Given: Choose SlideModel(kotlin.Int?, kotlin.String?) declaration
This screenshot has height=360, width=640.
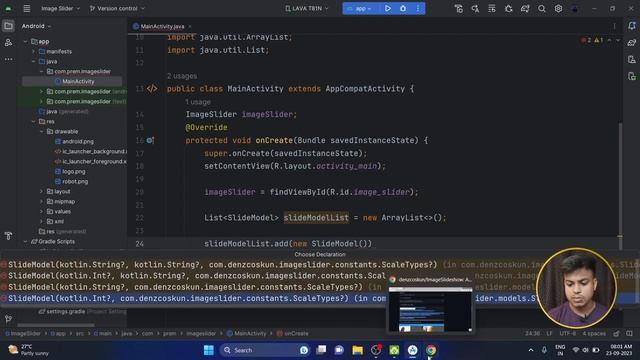Looking at the screenshot, I should (x=320, y=276).
